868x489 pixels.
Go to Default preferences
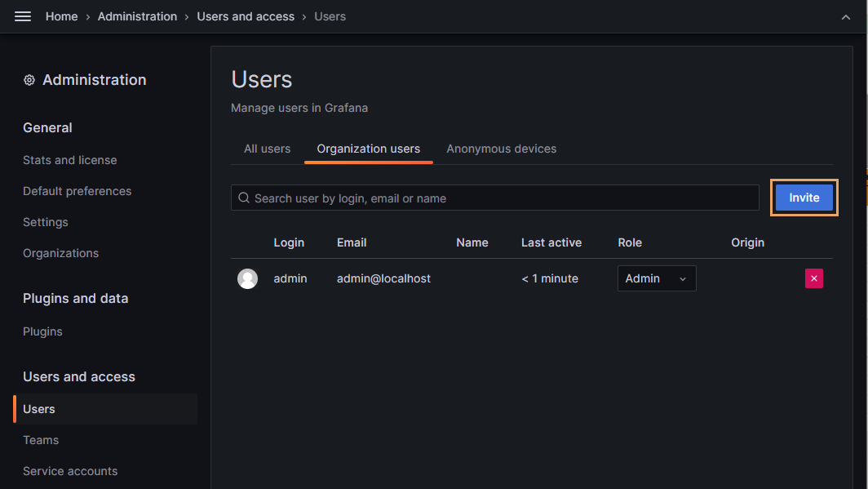click(x=77, y=191)
